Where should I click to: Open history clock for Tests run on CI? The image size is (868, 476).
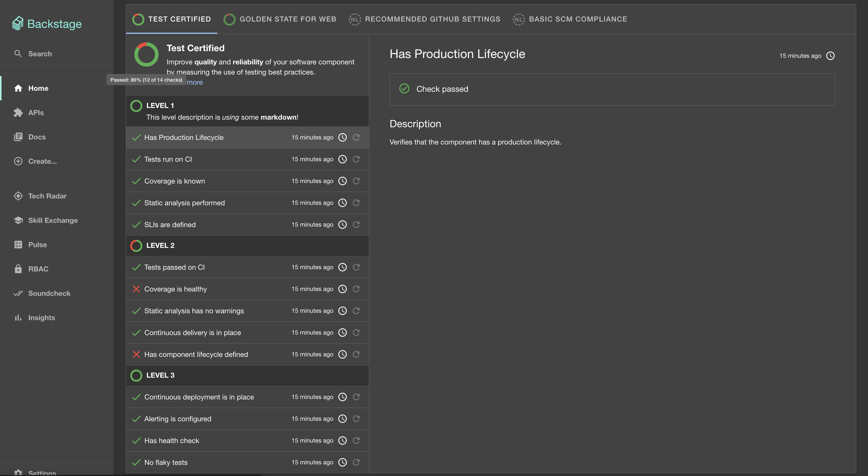(x=342, y=159)
